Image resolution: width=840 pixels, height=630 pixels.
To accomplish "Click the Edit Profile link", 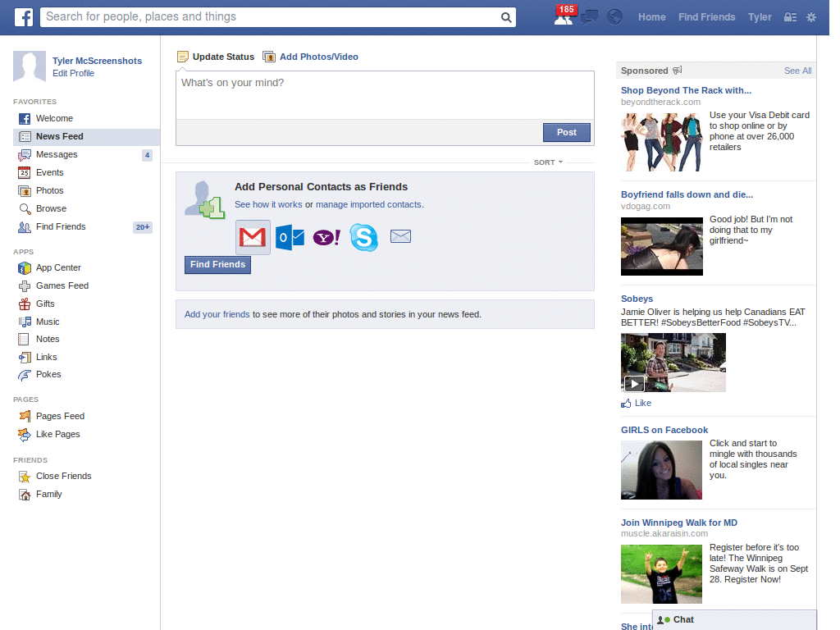I will 73,73.
